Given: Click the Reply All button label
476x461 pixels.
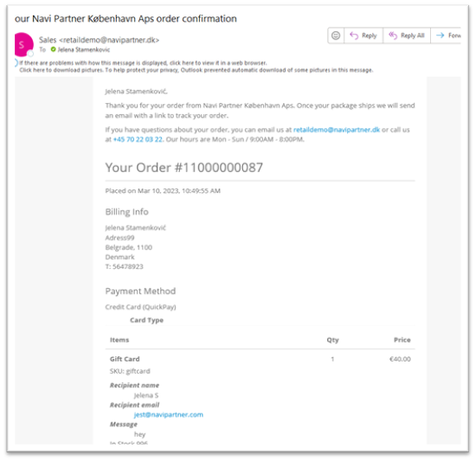Looking at the screenshot, I should [413, 35].
